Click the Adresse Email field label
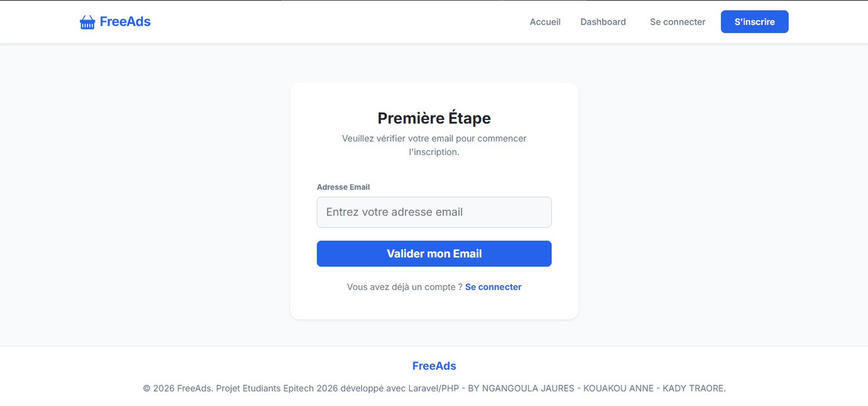Viewport: 868px width, 406px height. (343, 187)
